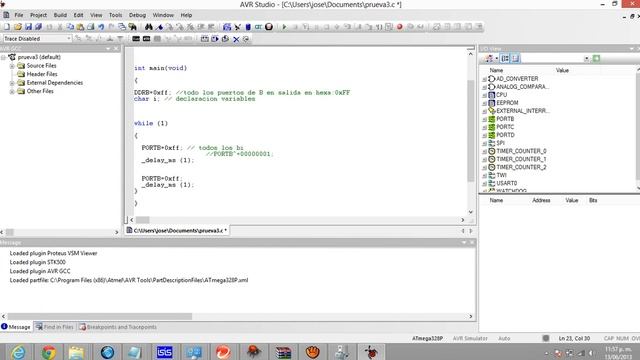Open the Tools menu
The width and height of the screenshot is (640, 360).
(115, 15)
